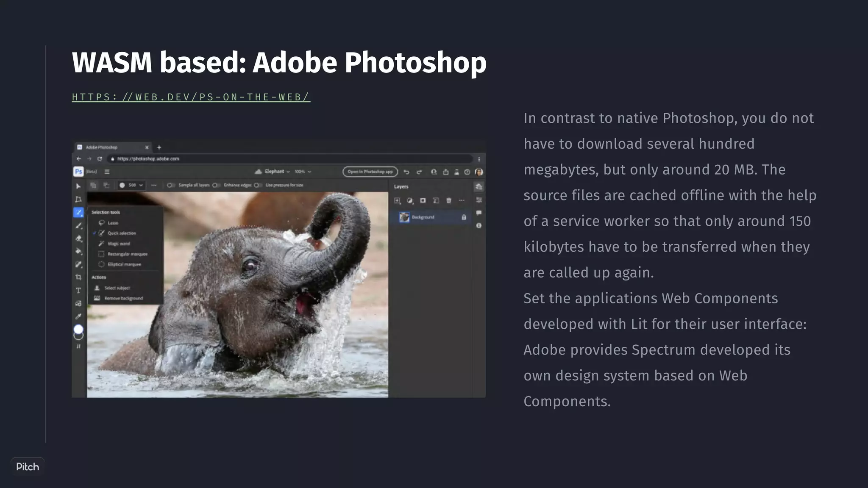Click the background color circle swatch
The image size is (868, 488).
click(79, 336)
